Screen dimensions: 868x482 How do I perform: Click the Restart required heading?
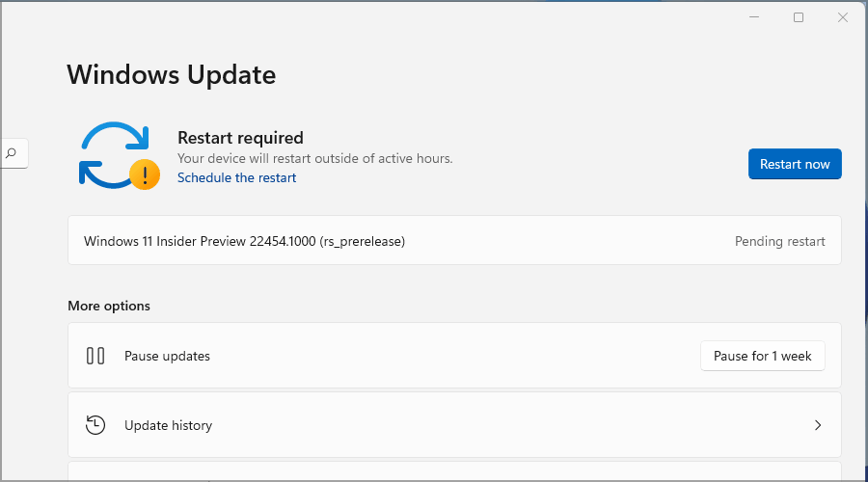pyautogui.click(x=240, y=138)
